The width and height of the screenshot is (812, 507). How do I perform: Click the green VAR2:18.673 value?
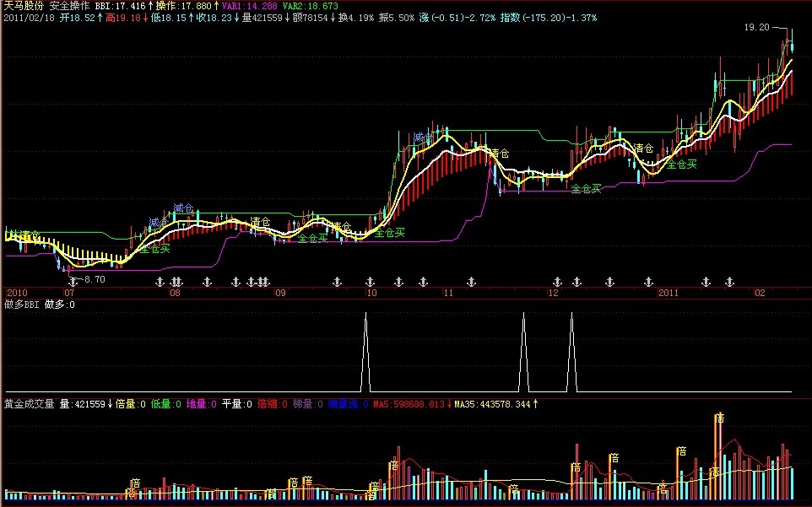click(310, 6)
